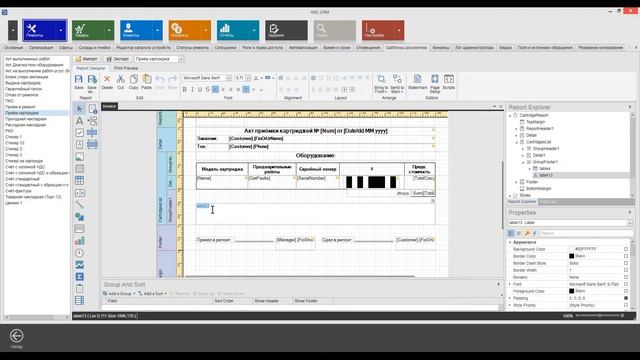The image size is (640, 360).
Task: Open the blue repairs tile dropdown arrow
Action: pyautogui.click(x=61, y=30)
